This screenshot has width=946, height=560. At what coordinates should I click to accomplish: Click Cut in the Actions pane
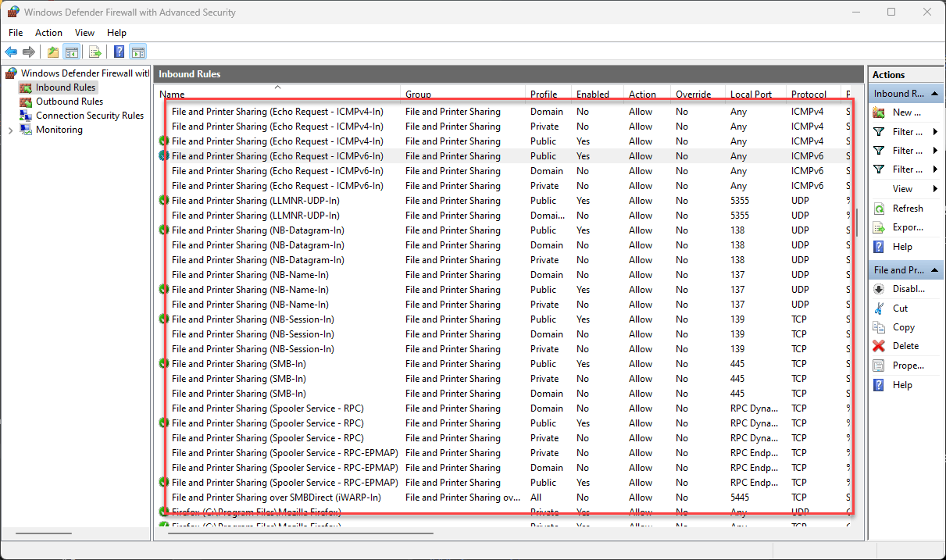coord(901,309)
